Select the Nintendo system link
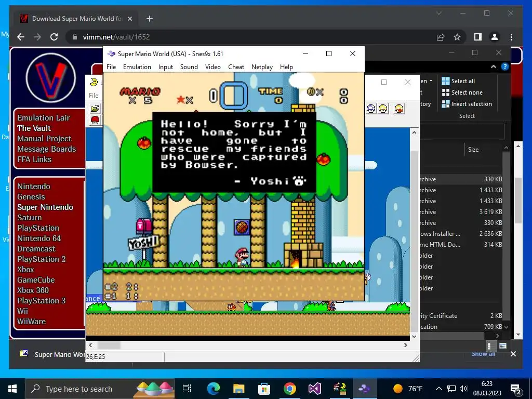Screen dimensions: 532x399 [x=34, y=187]
